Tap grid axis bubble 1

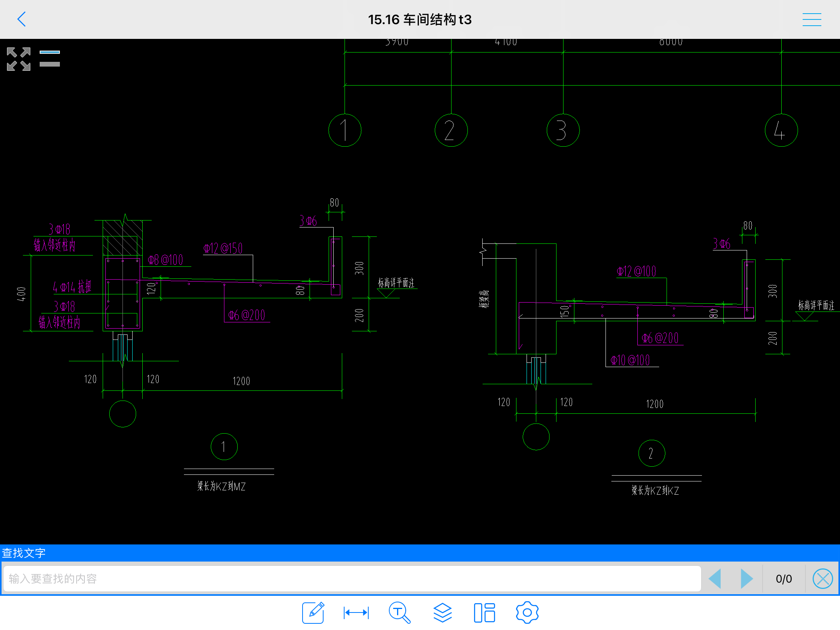(345, 130)
